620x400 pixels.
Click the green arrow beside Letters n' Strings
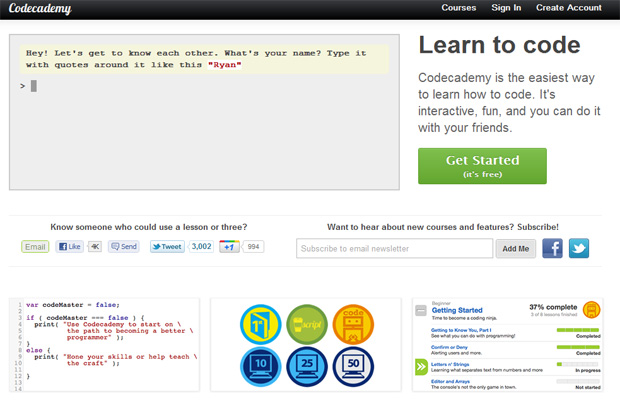pos(421,367)
